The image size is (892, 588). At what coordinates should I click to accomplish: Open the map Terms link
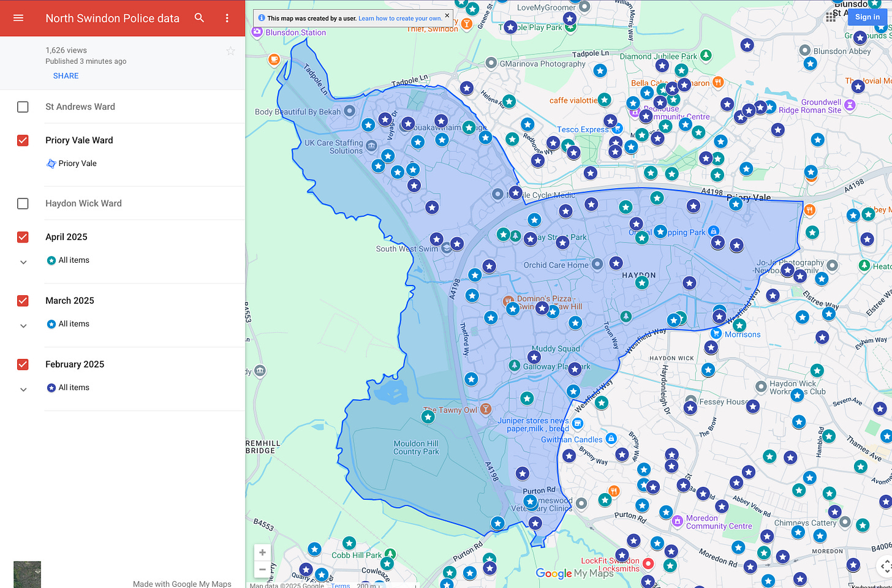(x=341, y=586)
